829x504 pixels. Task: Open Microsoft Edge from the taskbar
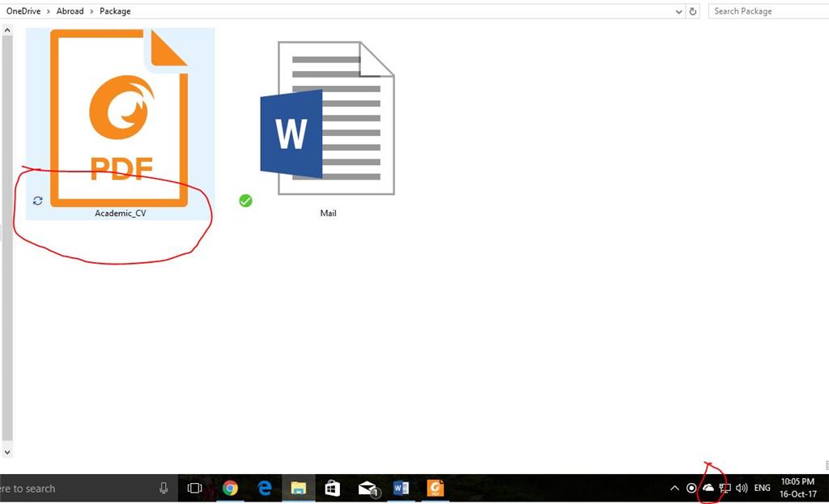point(265,488)
